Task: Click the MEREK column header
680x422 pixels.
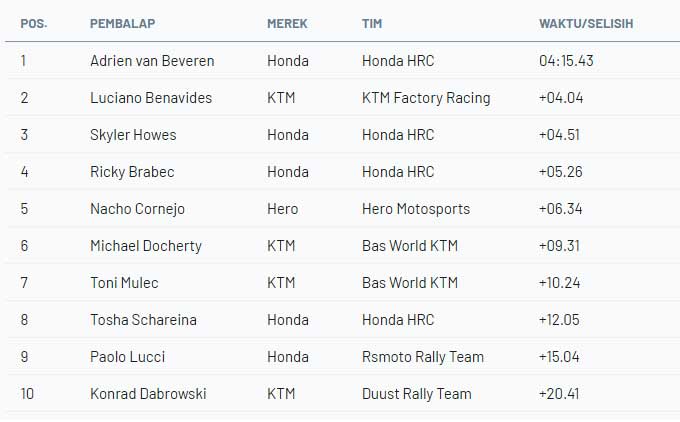Action: click(x=287, y=23)
